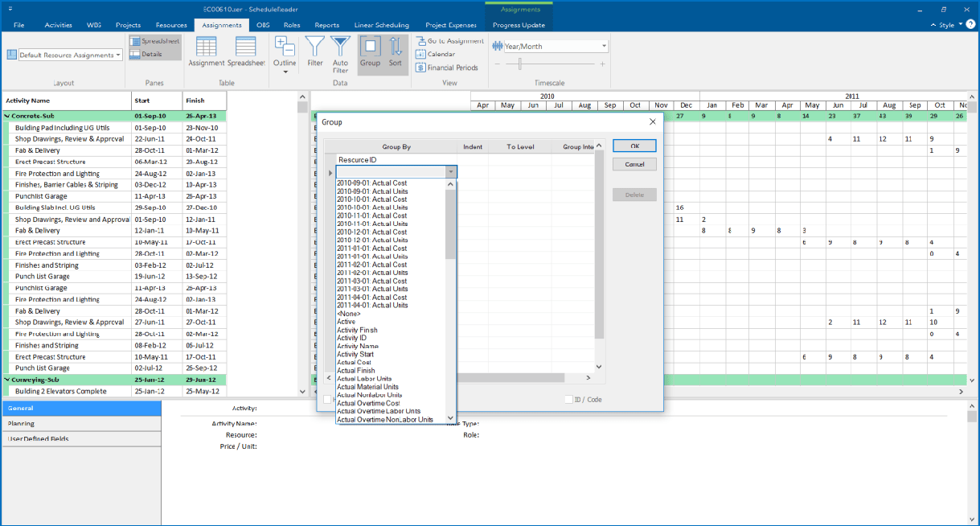Image resolution: width=980 pixels, height=526 pixels.
Task: Toggle the Details pane
Action: click(x=147, y=54)
